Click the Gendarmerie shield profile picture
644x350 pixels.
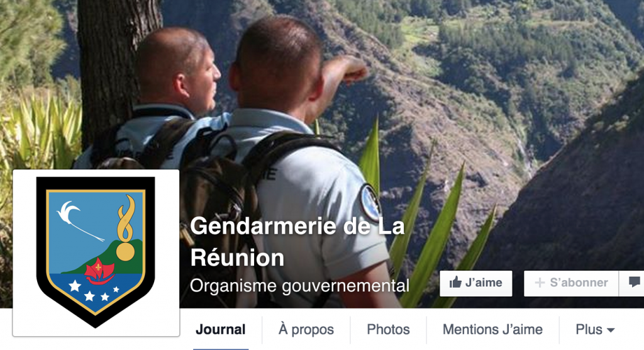[96, 252]
